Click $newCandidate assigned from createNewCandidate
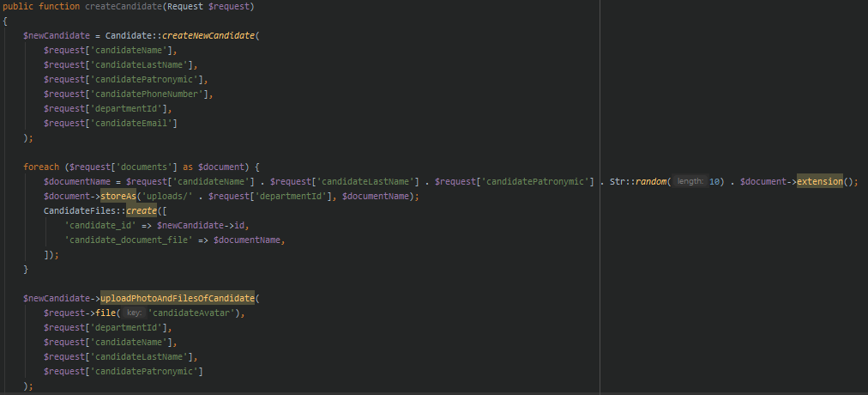Image resolution: width=868 pixels, height=395 pixels. pos(57,35)
